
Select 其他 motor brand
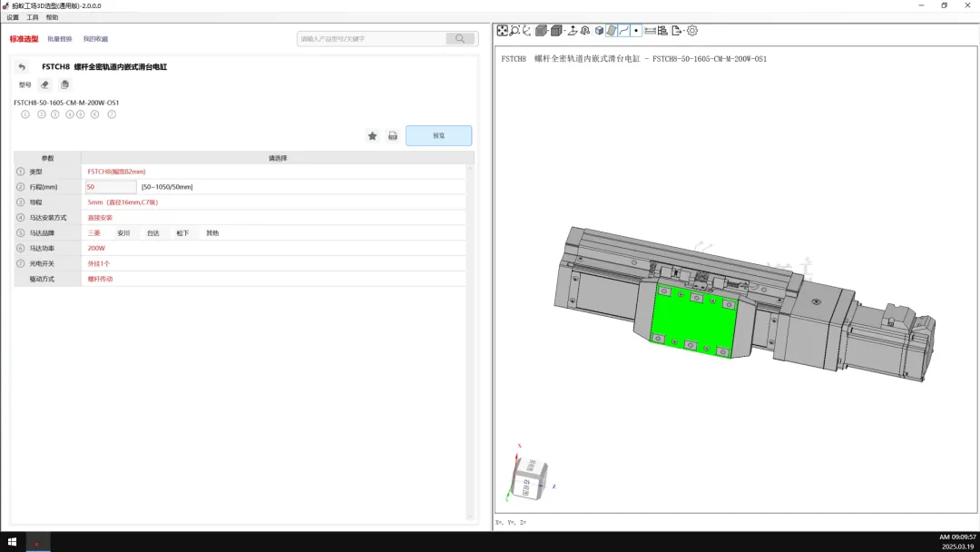(212, 233)
